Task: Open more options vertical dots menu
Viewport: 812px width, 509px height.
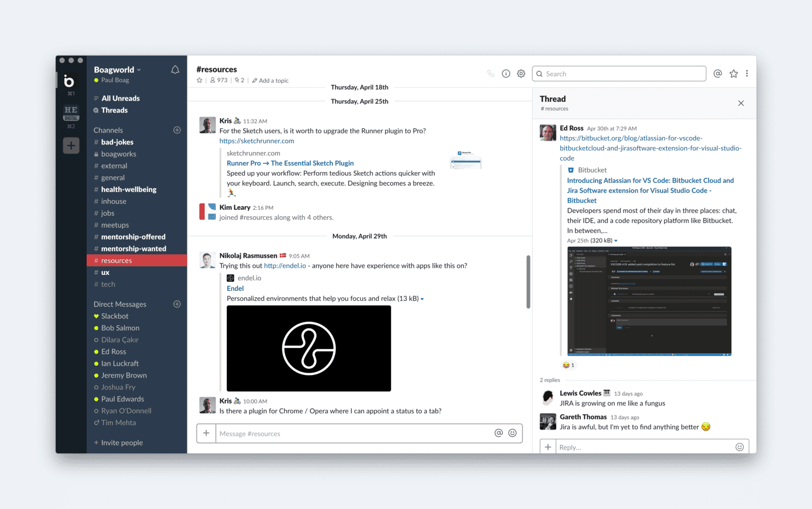Action: coord(747,74)
